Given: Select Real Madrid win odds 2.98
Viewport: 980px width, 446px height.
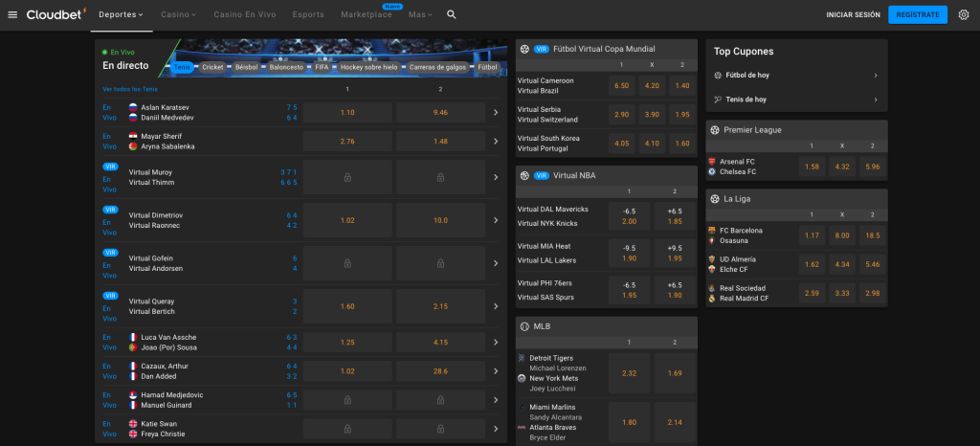Looking at the screenshot, I should click(873, 293).
